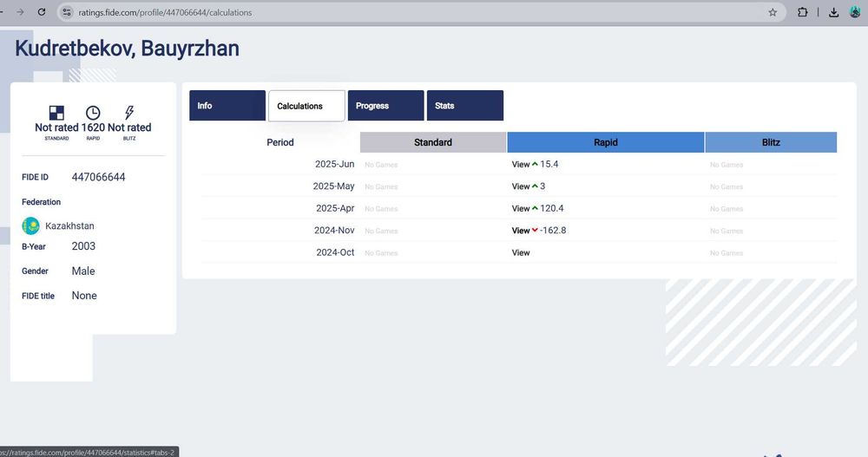This screenshot has width=868, height=457.
Task: Click the green up arrow beside 15.4
Action: (535, 164)
